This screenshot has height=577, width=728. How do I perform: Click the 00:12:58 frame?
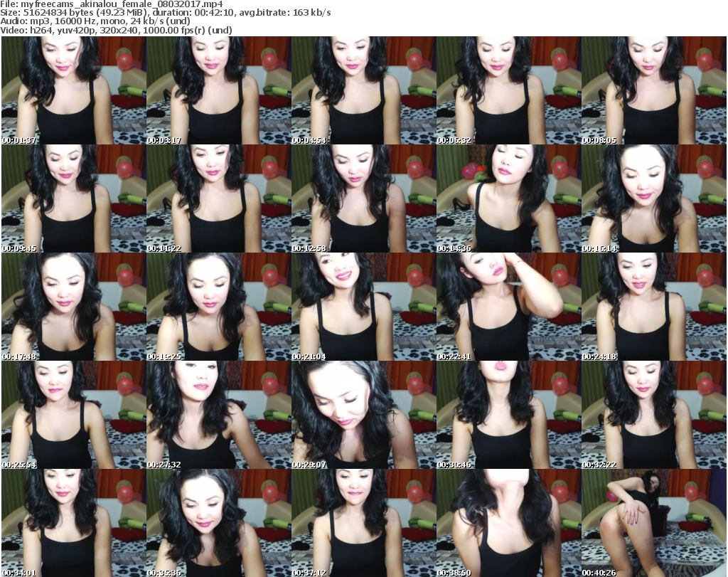(x=363, y=198)
